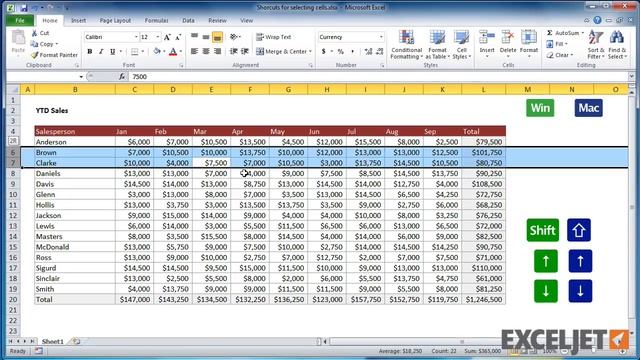Click the Insert Worksheet tab icon
Screen dimensions: 640x360
(x=76, y=341)
